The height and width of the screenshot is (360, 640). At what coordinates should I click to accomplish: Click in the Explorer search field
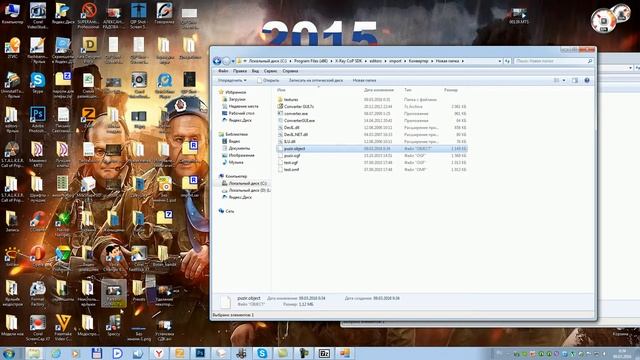click(x=553, y=61)
